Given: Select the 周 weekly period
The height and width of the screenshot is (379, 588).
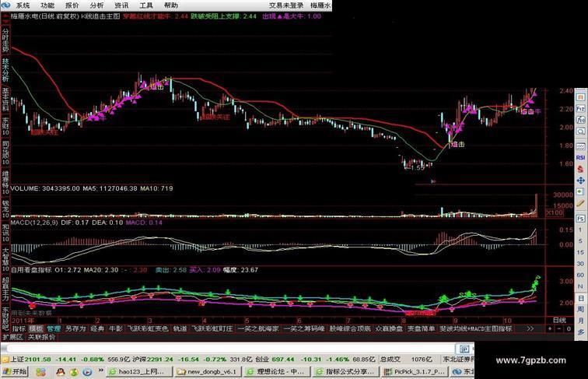Looking at the screenshot, I should (580, 309).
